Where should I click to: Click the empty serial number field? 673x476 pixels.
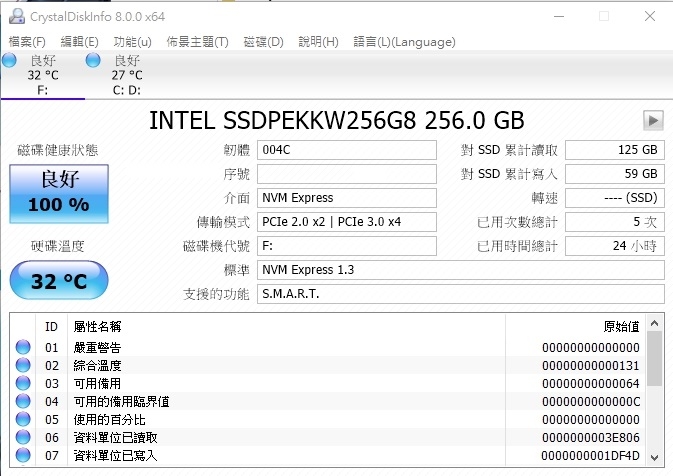coord(347,174)
